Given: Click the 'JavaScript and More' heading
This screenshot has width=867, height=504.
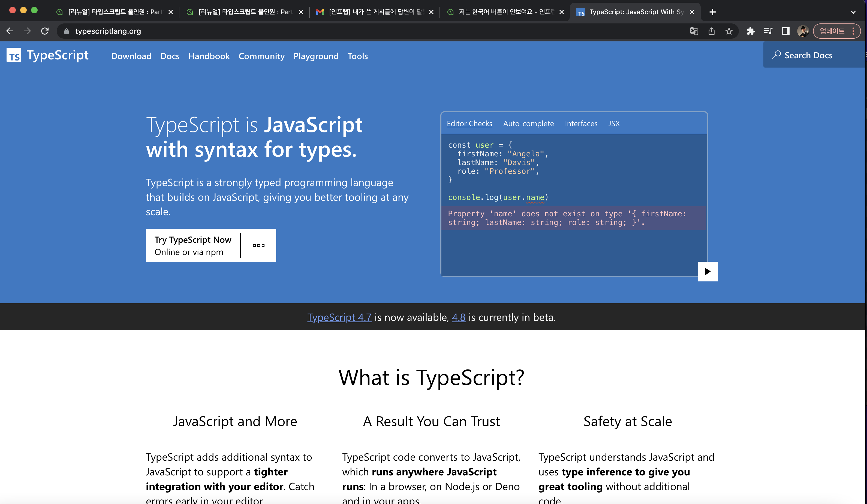Looking at the screenshot, I should pyautogui.click(x=235, y=421).
